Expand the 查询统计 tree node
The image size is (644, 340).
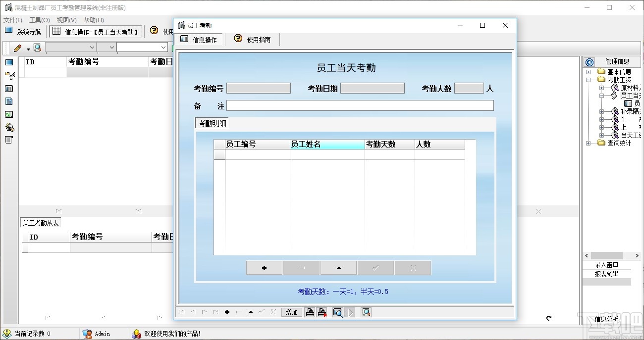click(589, 143)
